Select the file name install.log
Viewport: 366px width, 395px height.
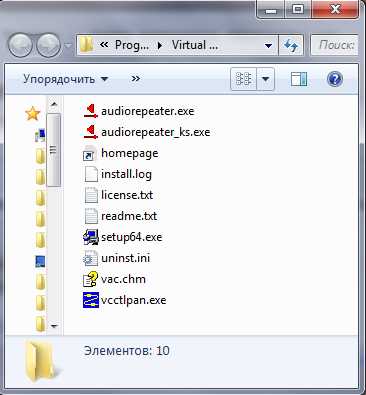(126, 174)
